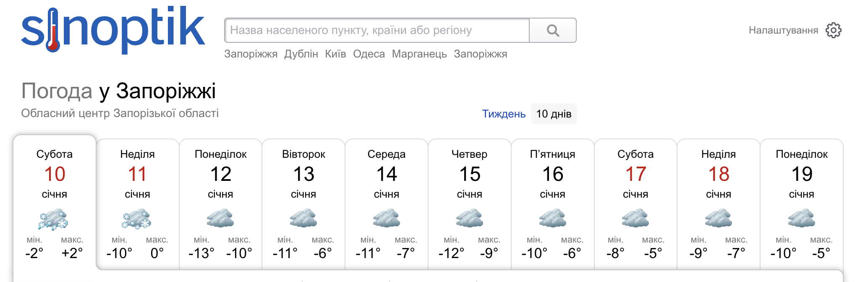Open the Субота 17 січня day tab
Image resolution: width=868 pixels, height=282 pixels.
tap(635, 174)
